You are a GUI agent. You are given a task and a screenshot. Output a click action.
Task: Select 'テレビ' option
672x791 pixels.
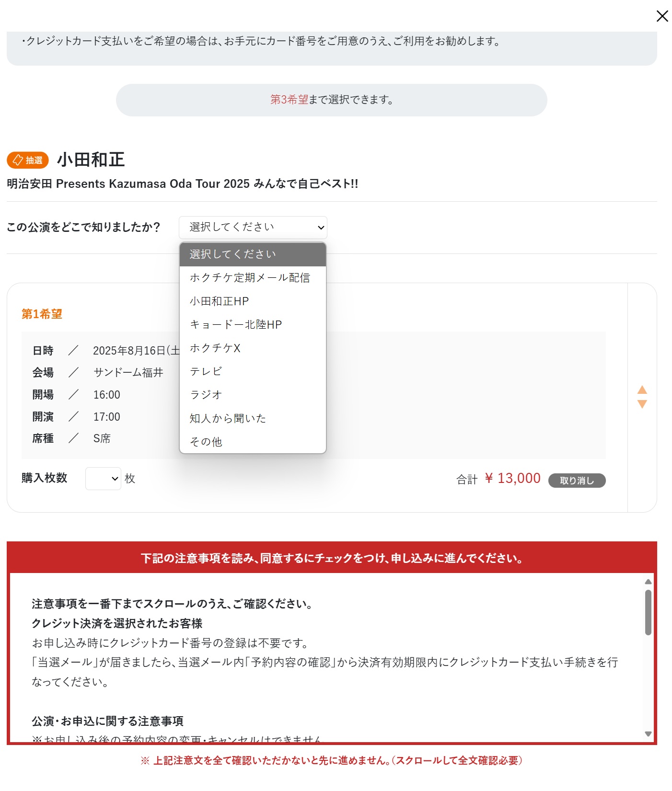coord(253,372)
